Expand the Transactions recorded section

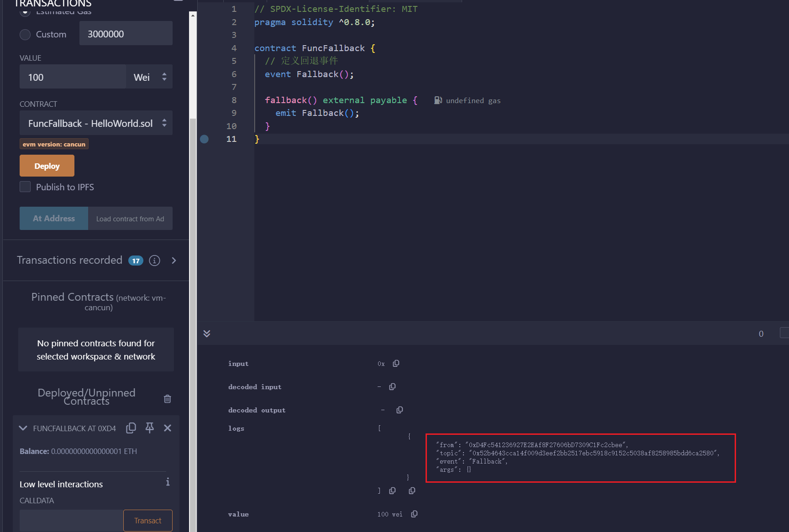174,261
